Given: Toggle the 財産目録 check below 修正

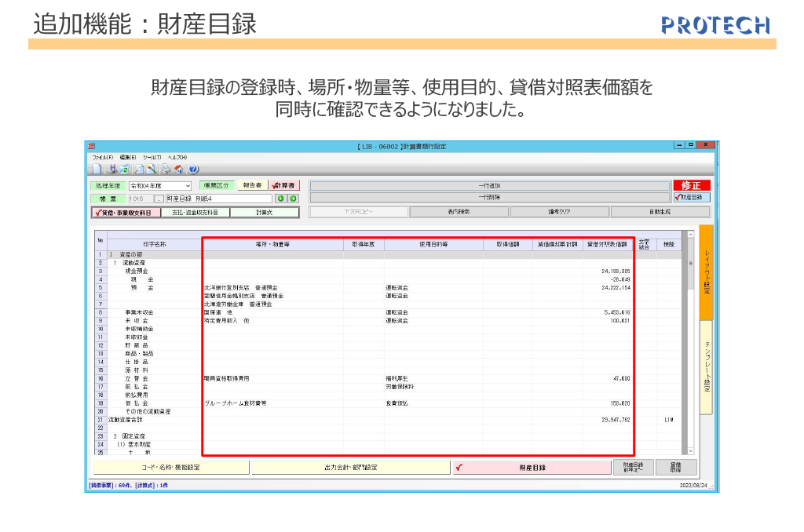Looking at the screenshot, I should [691, 198].
